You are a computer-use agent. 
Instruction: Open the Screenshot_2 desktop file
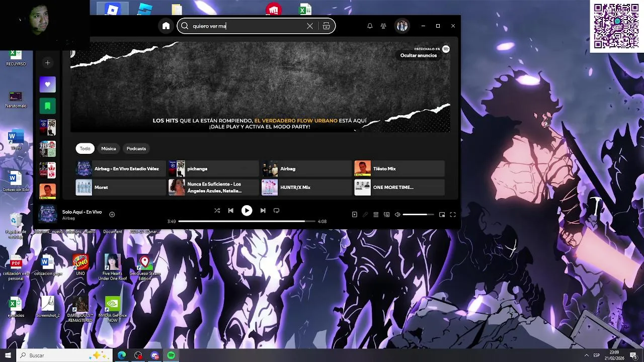[x=48, y=307]
